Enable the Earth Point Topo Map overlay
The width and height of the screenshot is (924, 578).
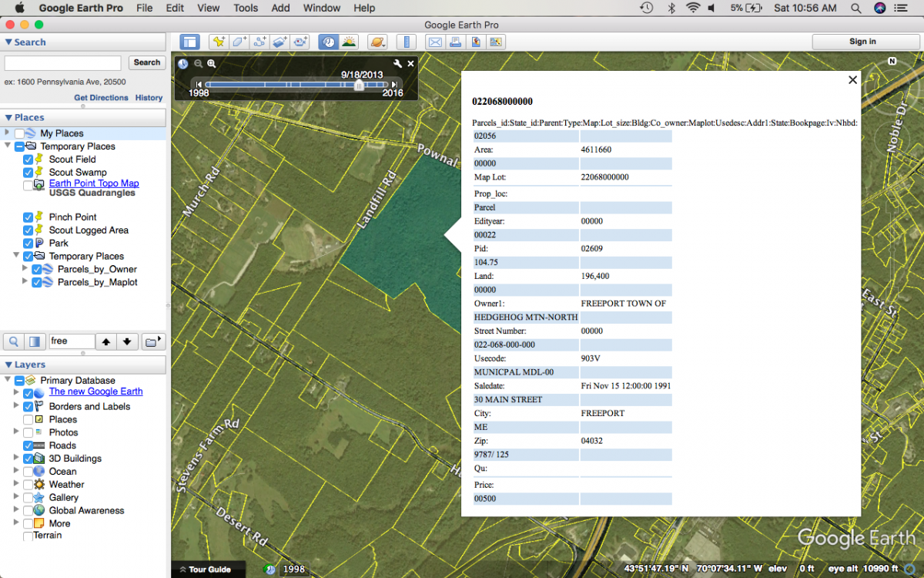click(28, 186)
